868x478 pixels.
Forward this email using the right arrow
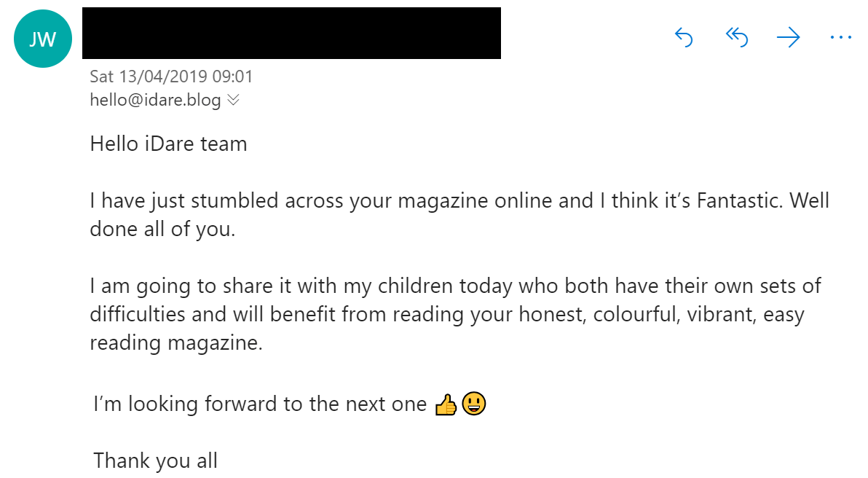[x=788, y=37]
